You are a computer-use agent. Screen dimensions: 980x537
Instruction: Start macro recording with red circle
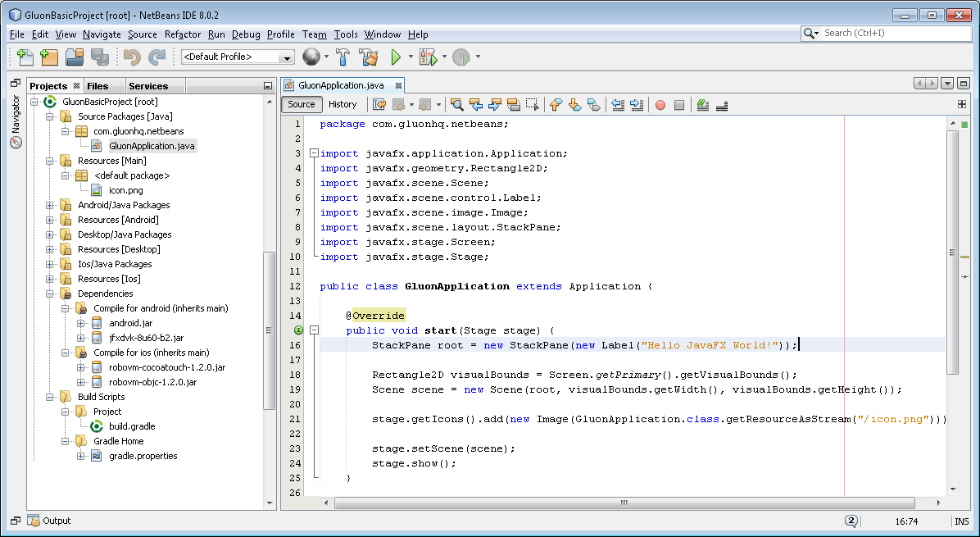[x=660, y=105]
